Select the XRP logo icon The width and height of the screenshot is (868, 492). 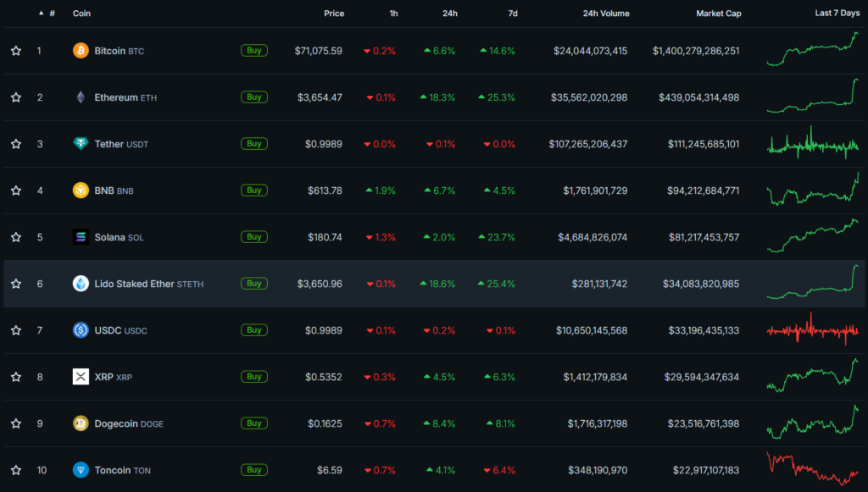[81, 376]
